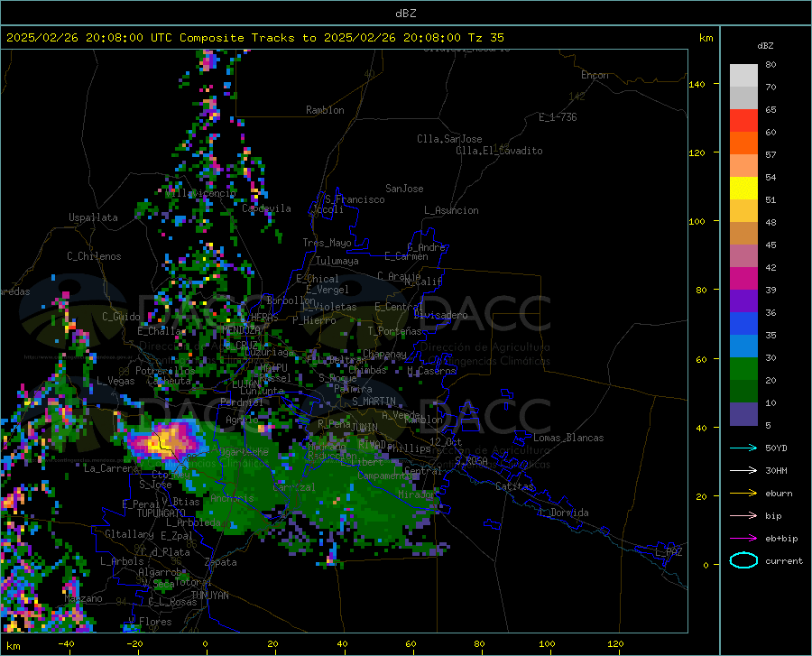Click the yellow UTC Composite Tracks timestamp header
Screen dimensions: 812x656
(255, 38)
